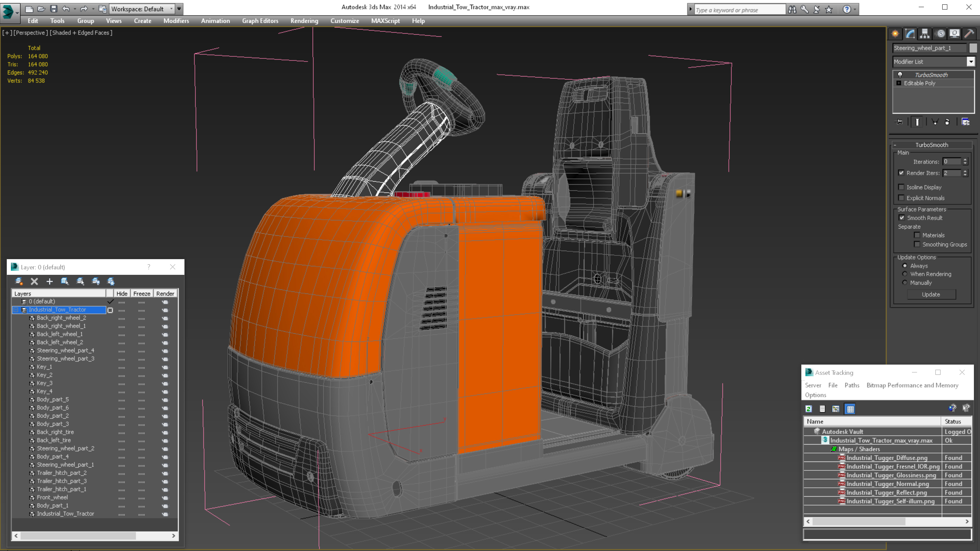Open the Paths menu in Asset Tracking
Screen dimensions: 980x551
click(x=852, y=385)
